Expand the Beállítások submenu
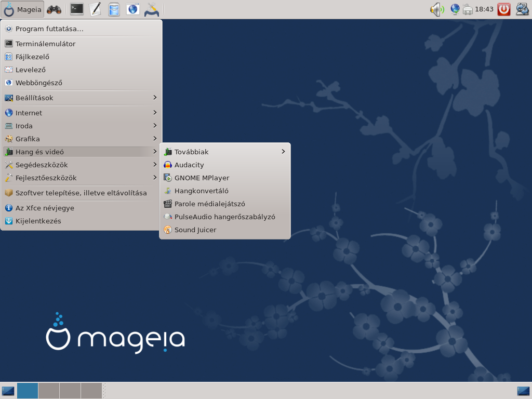The image size is (532, 399). (x=81, y=98)
